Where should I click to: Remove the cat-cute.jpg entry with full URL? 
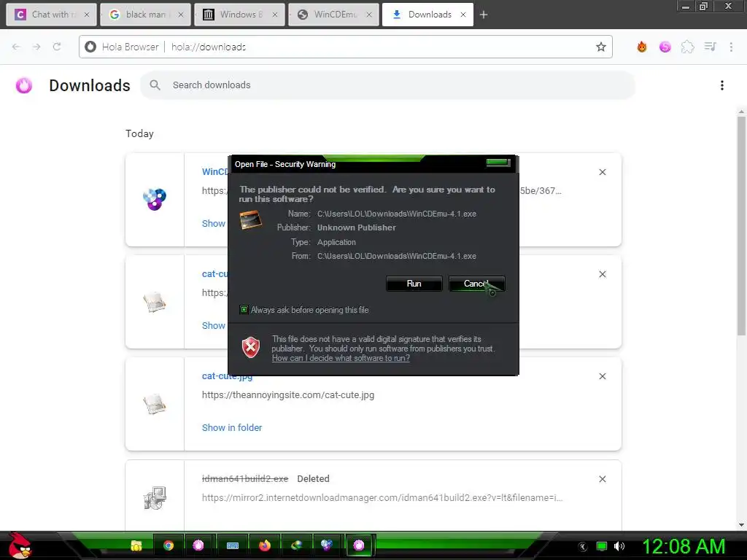[x=602, y=376]
